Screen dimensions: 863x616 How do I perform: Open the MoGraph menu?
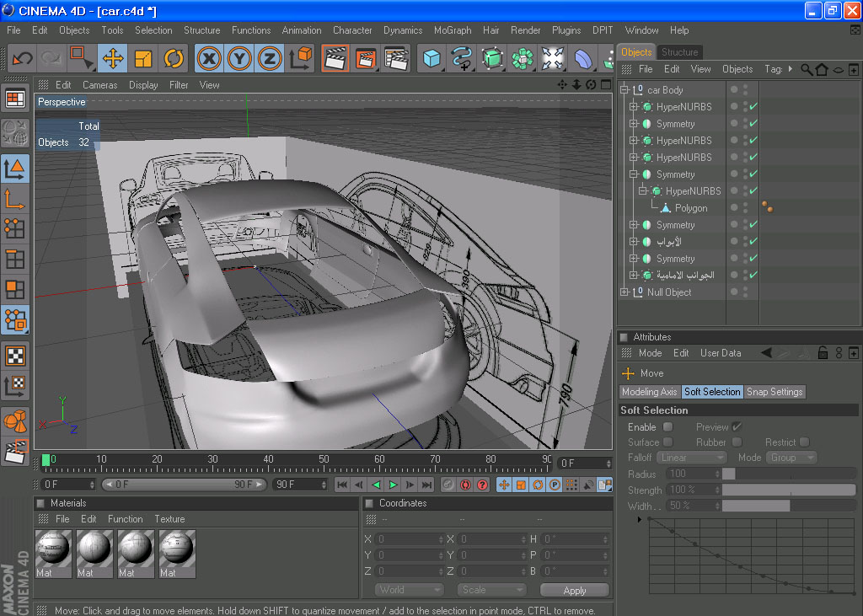pyautogui.click(x=453, y=30)
